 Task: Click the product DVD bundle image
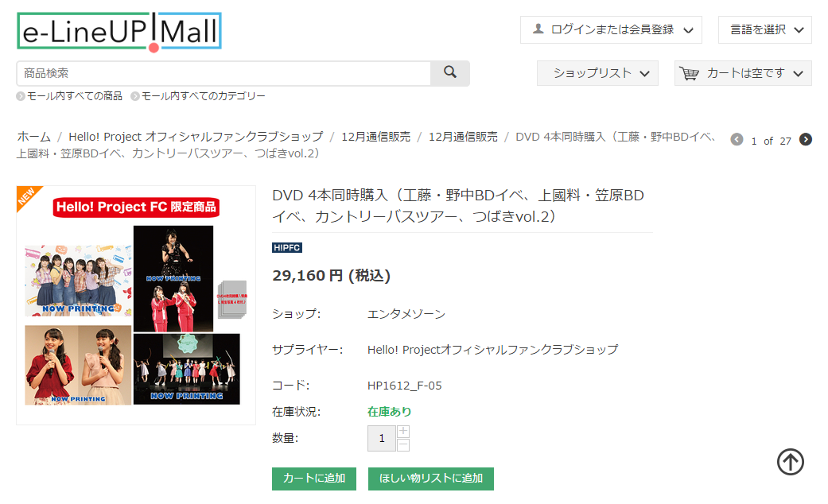click(x=136, y=305)
